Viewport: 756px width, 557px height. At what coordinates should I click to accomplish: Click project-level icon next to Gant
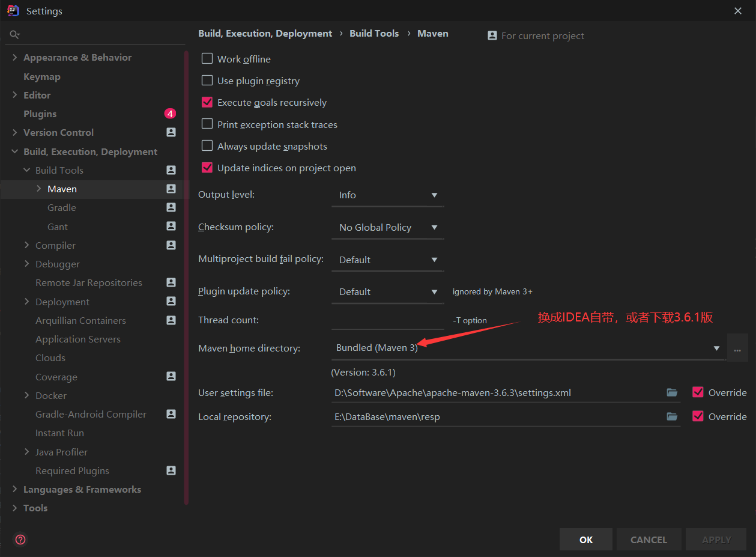171,226
